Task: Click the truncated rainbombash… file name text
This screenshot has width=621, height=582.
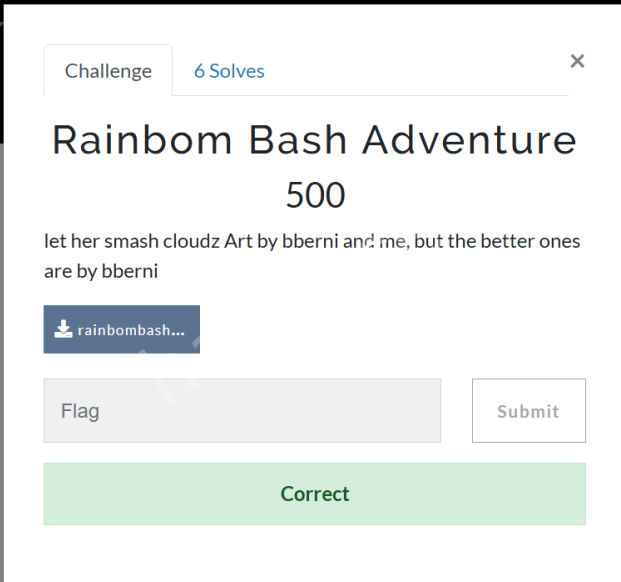Action: point(131,330)
